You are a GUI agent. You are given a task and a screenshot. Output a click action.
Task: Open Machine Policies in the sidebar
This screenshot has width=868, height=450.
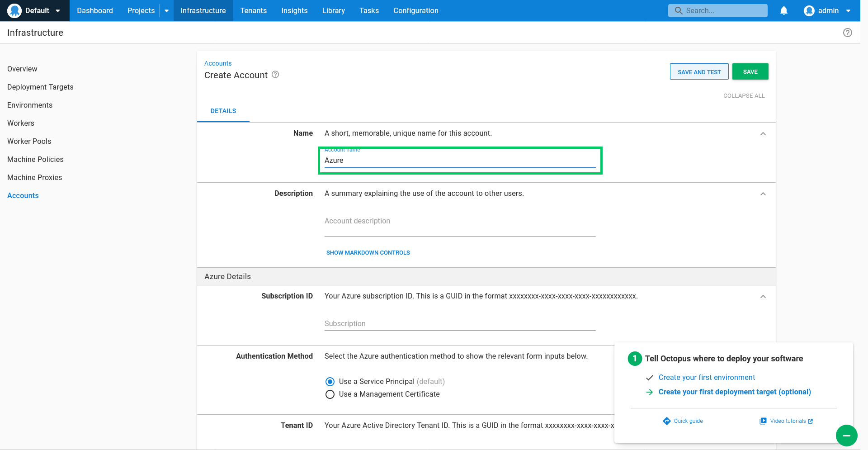pos(35,159)
